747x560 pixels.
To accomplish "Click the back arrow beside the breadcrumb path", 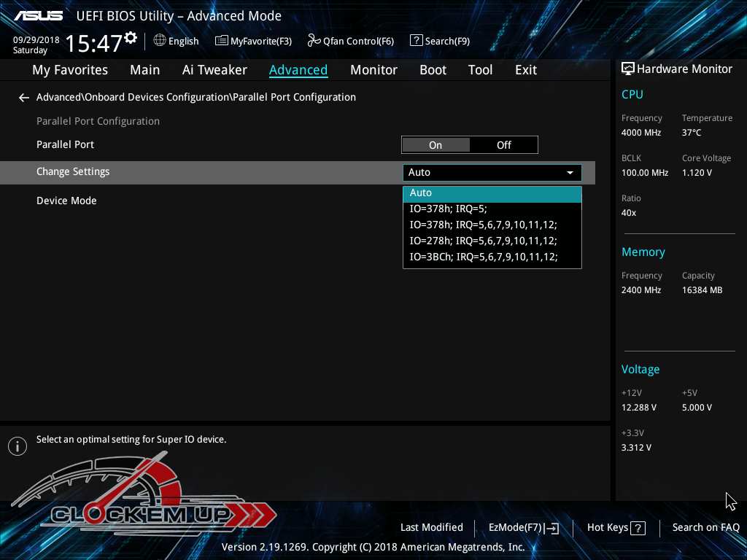I will 24,98.
